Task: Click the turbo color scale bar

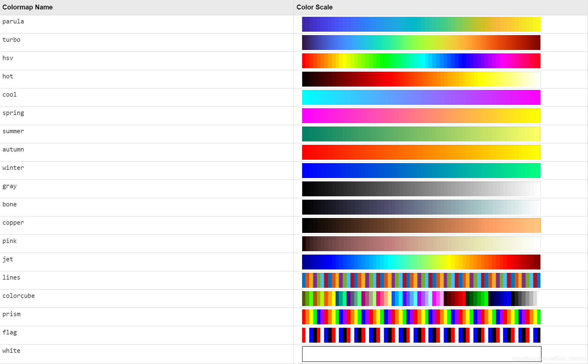Action: point(421,43)
